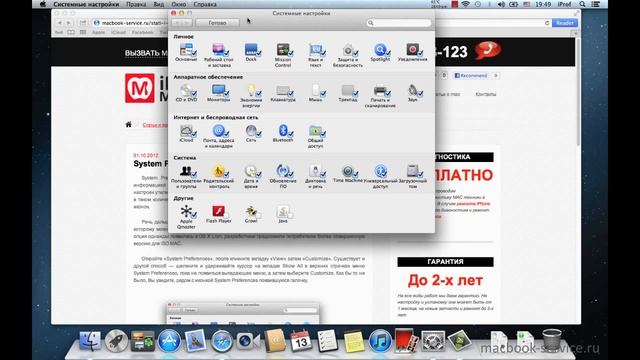This screenshot has height=360, width=640.
Task: Open the Вид menu
Action: 159,4
